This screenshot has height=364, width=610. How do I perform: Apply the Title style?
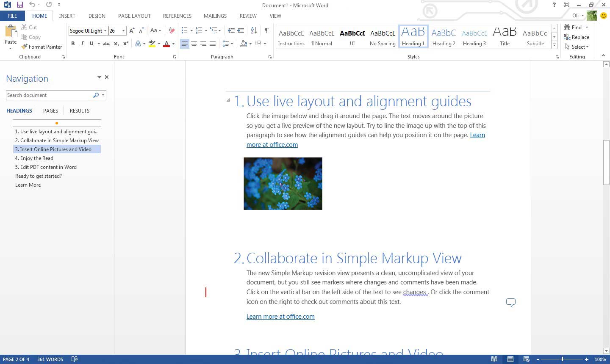click(505, 36)
